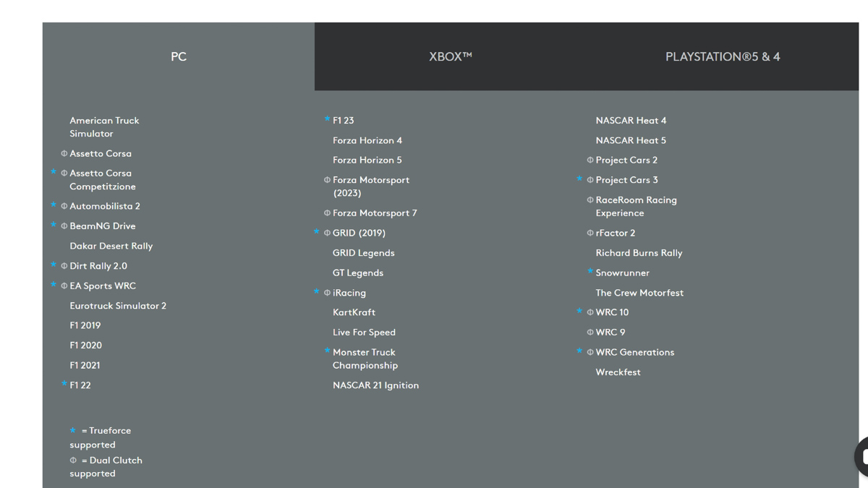Click the dual clutch symbol in the legend

click(x=73, y=460)
